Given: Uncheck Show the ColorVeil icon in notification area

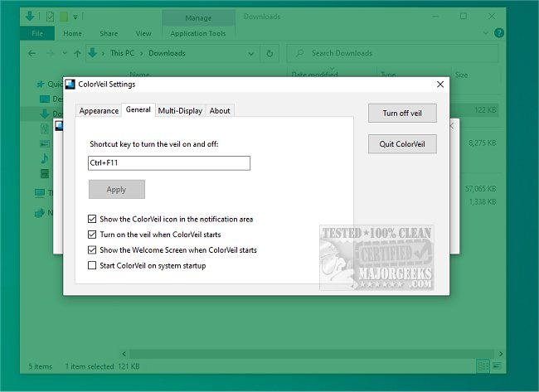Looking at the screenshot, I should click(x=92, y=219).
